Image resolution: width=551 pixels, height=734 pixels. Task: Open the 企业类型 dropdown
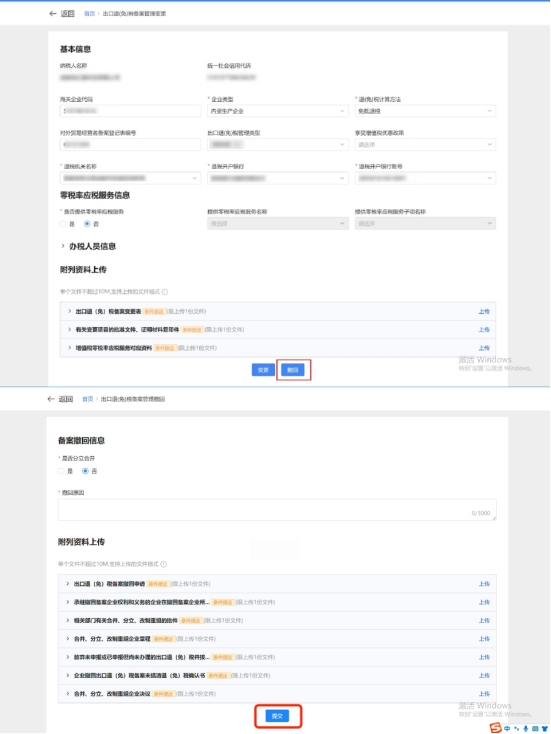(x=278, y=111)
